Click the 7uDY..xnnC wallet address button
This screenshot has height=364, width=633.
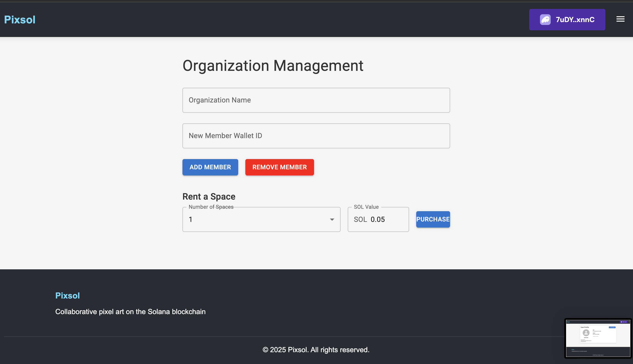click(575, 20)
